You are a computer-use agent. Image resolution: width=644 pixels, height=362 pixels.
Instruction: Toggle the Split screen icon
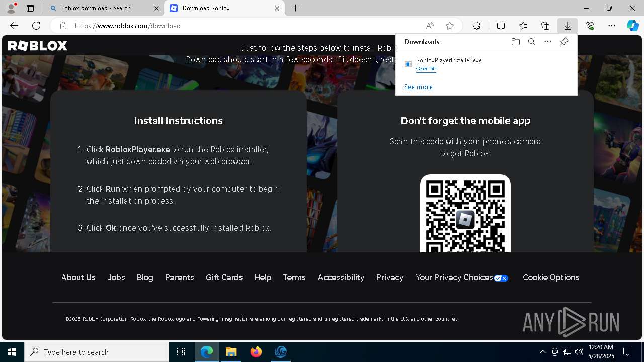click(x=501, y=26)
